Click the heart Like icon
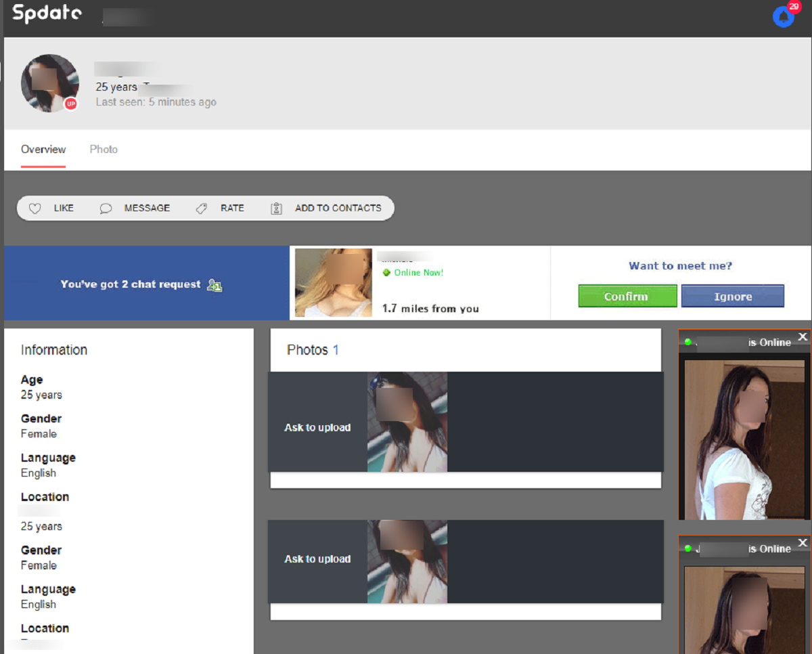812x654 pixels. point(35,209)
